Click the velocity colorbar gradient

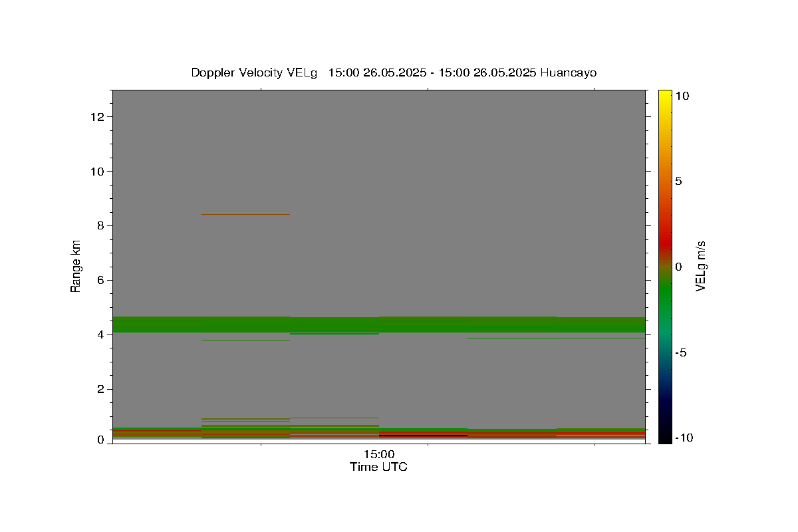665,266
